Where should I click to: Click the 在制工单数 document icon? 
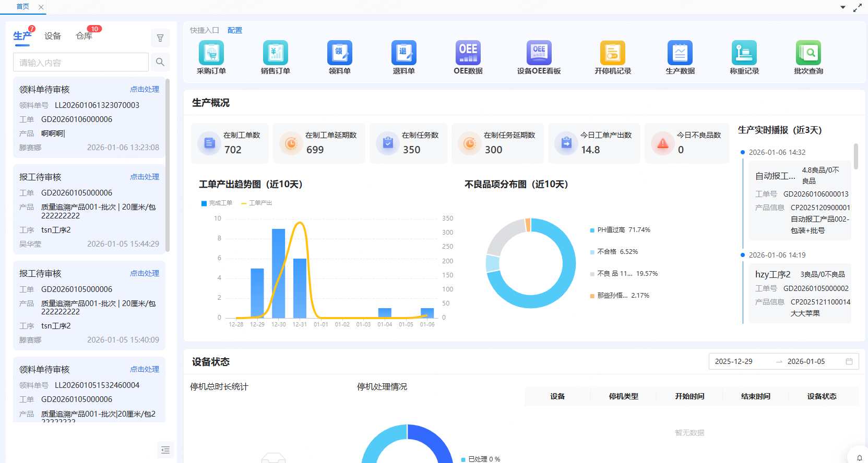pyautogui.click(x=209, y=143)
